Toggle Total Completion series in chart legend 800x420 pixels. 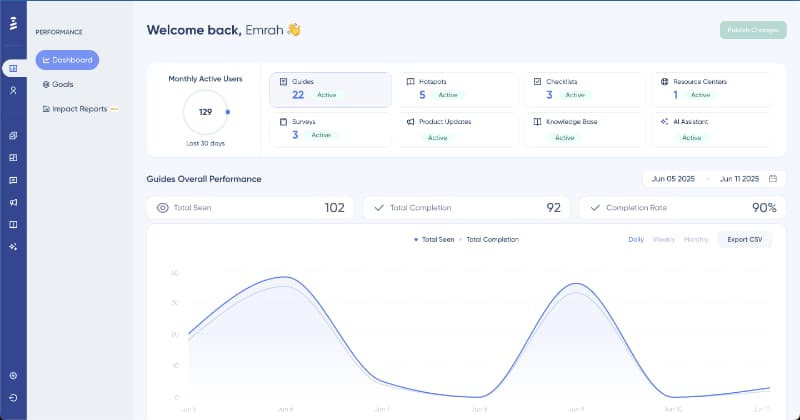point(489,239)
